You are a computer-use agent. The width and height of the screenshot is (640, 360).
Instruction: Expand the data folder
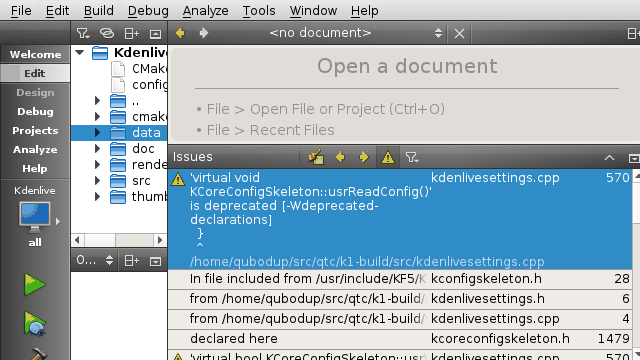point(97,133)
